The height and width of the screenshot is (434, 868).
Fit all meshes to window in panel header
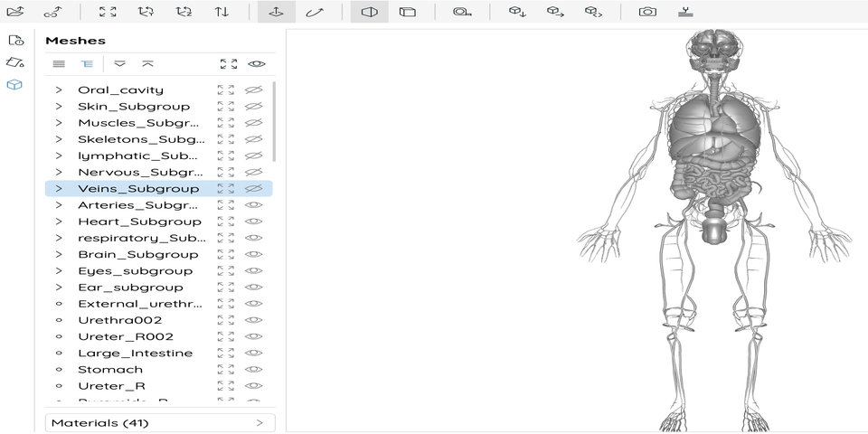(x=229, y=63)
